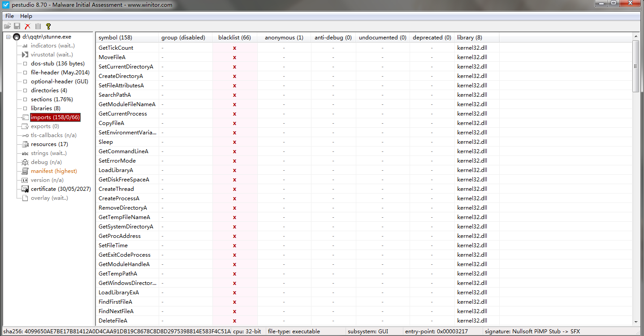
Task: Select the GetTickCount import row
Action: point(364,48)
